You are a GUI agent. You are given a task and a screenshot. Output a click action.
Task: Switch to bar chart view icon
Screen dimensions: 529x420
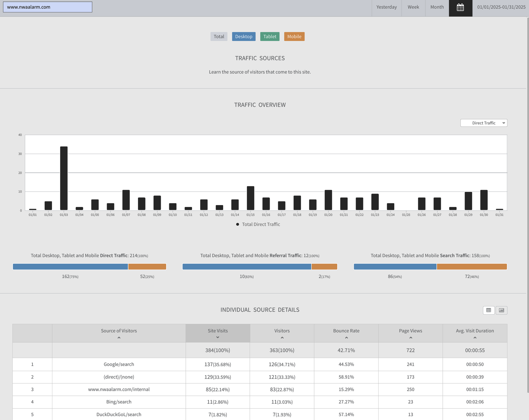click(x=501, y=310)
